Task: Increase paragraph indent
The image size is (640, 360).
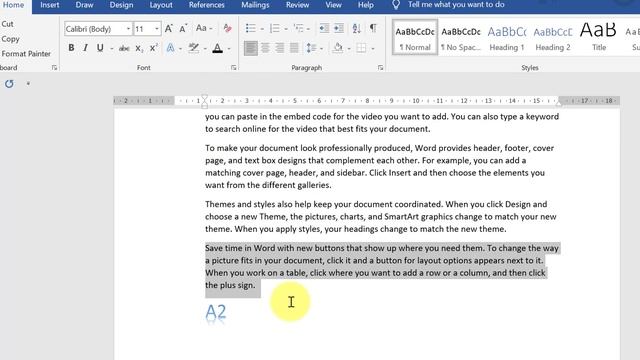Action: pos(339,28)
